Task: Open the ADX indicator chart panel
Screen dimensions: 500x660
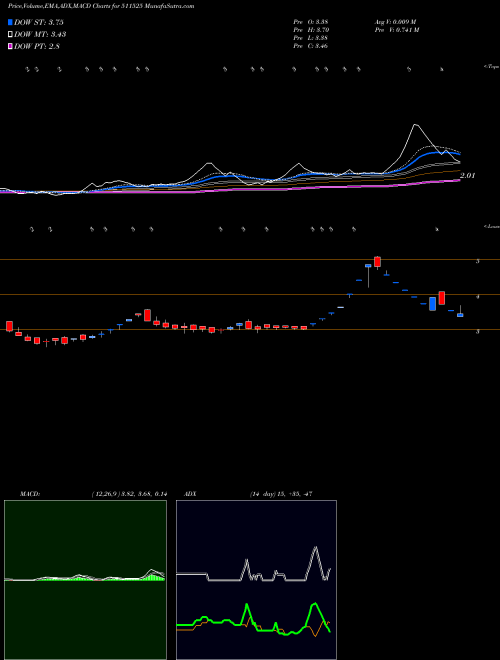Action: pyautogui.click(x=256, y=580)
